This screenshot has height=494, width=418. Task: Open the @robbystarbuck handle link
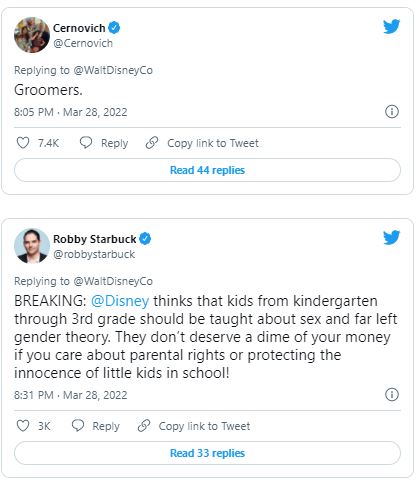94,254
